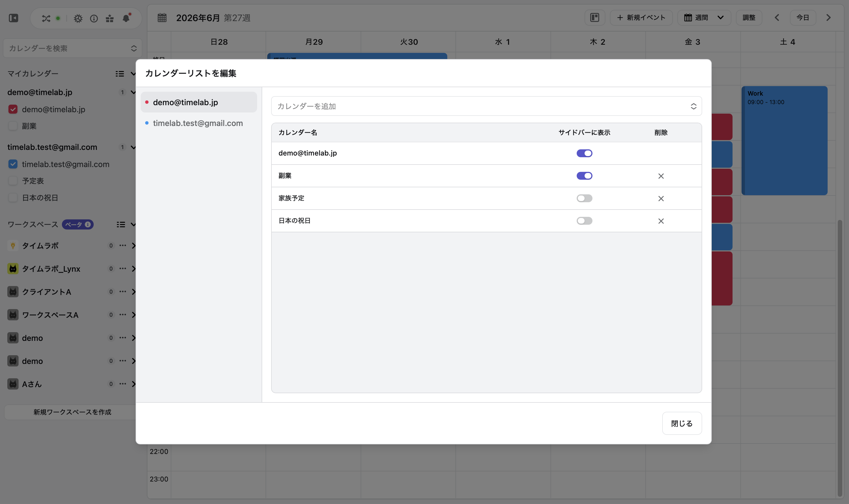
Task: Open more options for タイムラボ_Lynx workspace
Action: tap(123, 268)
